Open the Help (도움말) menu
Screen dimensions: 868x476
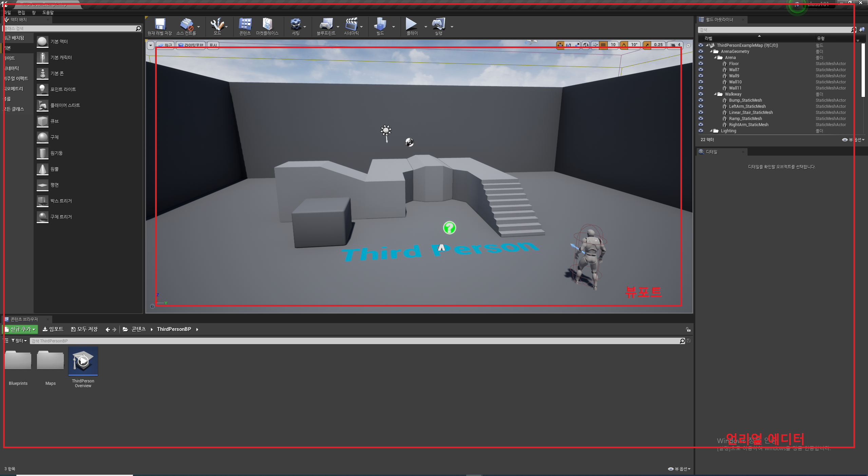(48, 13)
